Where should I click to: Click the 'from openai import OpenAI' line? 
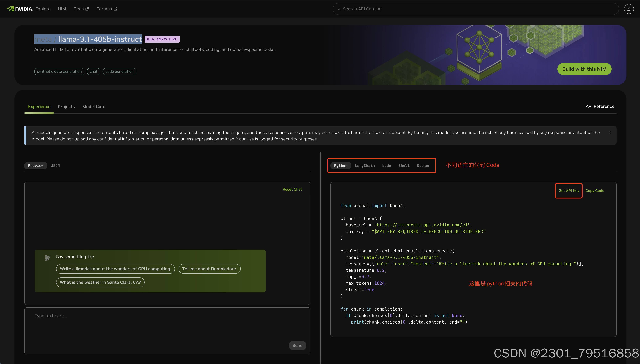click(373, 206)
